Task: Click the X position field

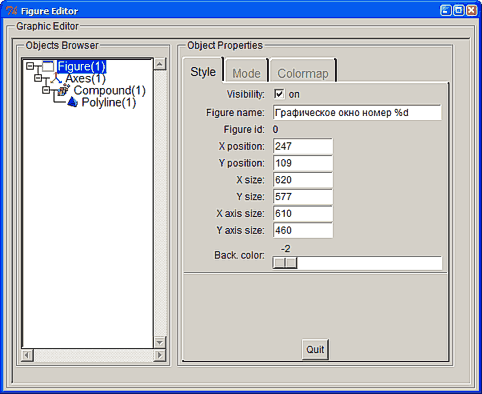Action: click(x=303, y=146)
